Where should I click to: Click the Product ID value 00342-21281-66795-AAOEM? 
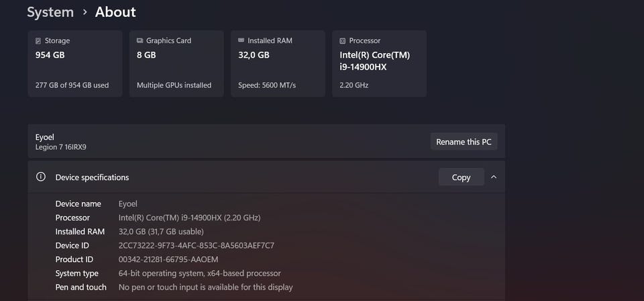tap(168, 259)
